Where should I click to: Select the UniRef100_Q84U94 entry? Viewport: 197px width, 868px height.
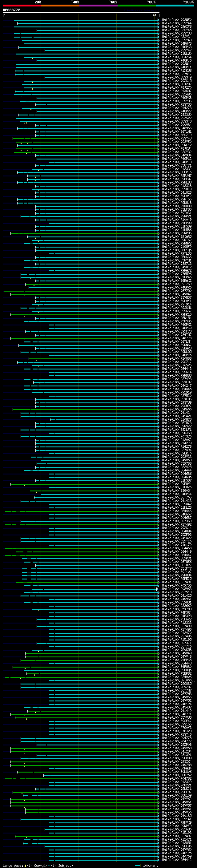coord(176,531)
